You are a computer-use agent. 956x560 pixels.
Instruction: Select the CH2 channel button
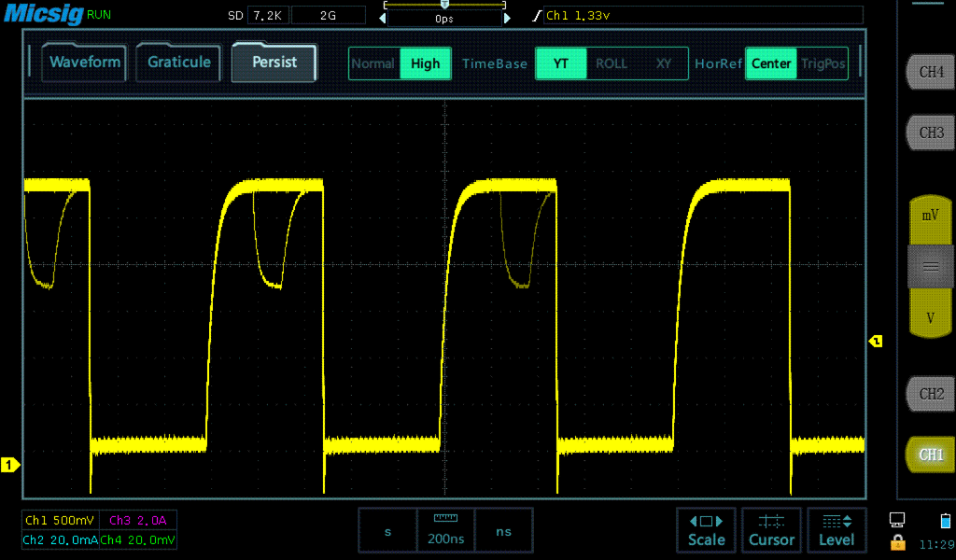[x=931, y=394]
